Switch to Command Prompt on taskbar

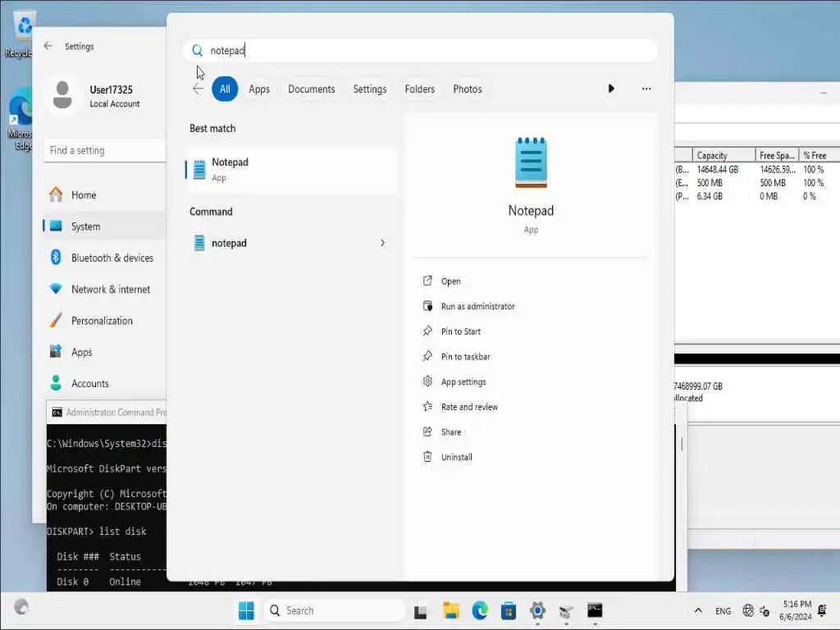click(595, 610)
